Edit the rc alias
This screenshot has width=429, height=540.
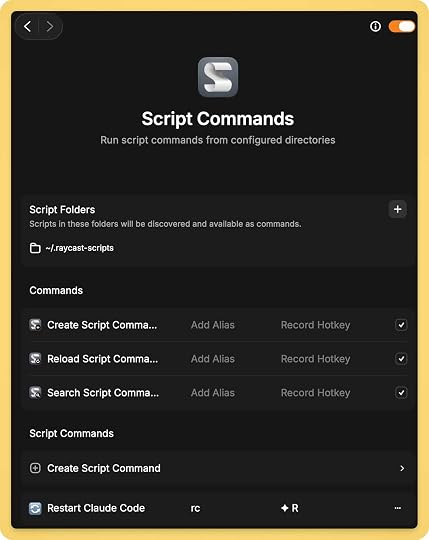coord(195,508)
